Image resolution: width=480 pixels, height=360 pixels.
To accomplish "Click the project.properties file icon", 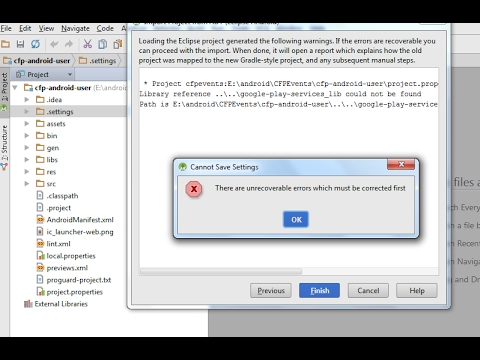I will 40,292.
